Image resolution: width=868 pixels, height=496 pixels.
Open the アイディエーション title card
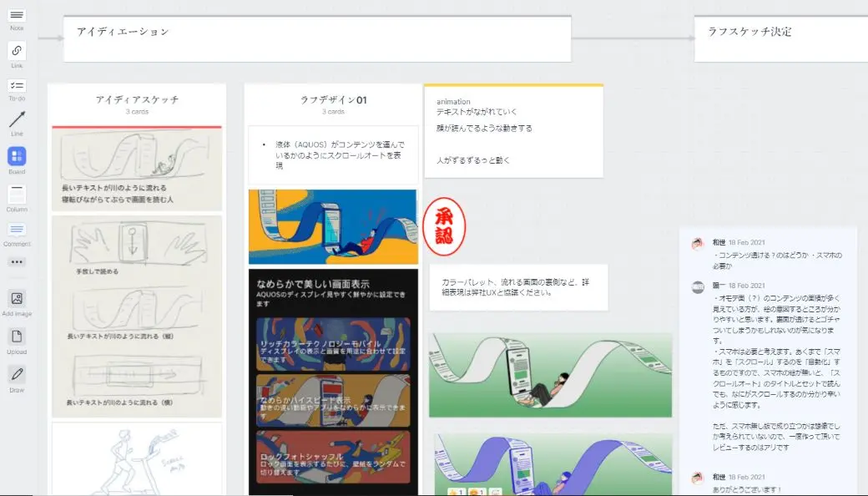317,38
